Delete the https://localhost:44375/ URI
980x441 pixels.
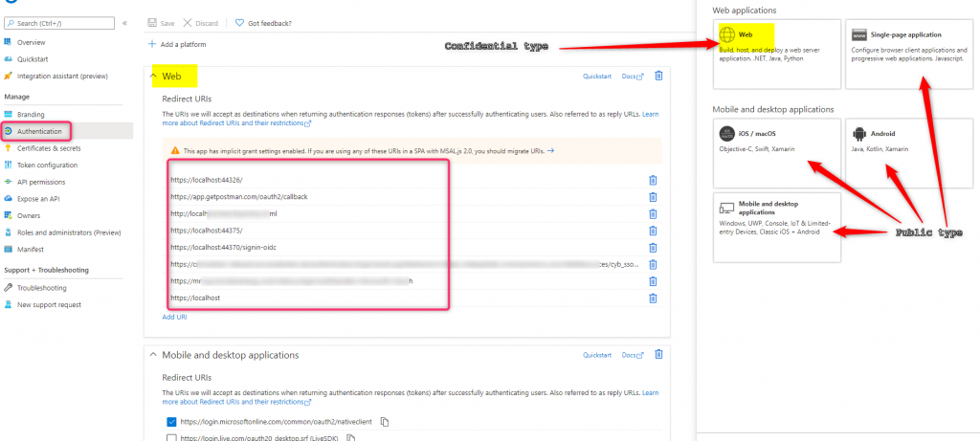653,231
